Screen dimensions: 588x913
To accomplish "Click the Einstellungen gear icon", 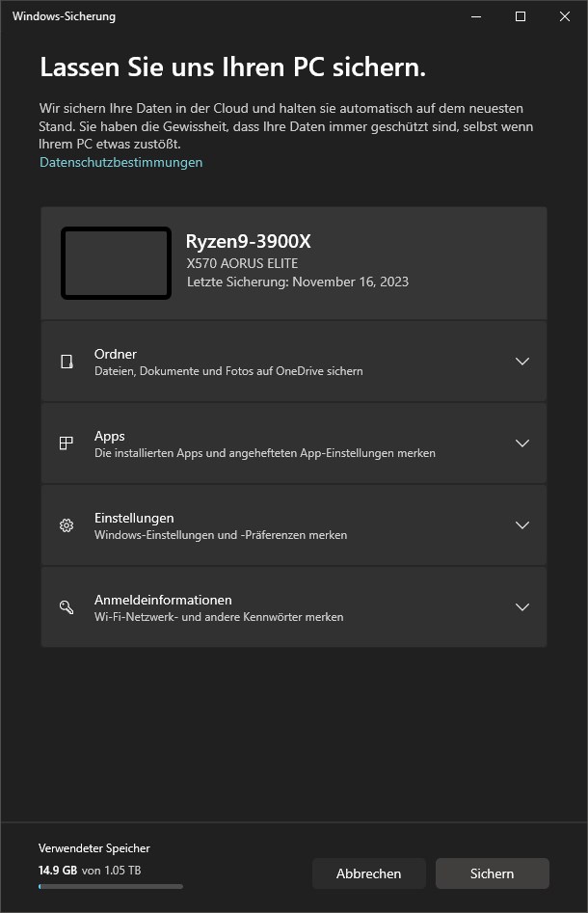I will point(67,525).
